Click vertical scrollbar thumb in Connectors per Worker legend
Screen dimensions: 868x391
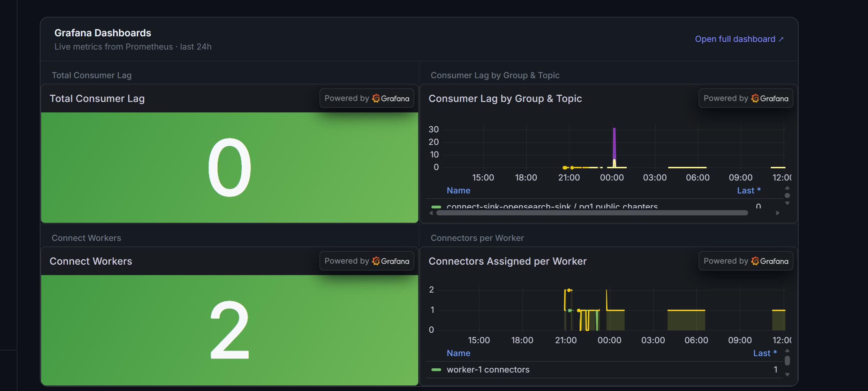(x=787, y=361)
